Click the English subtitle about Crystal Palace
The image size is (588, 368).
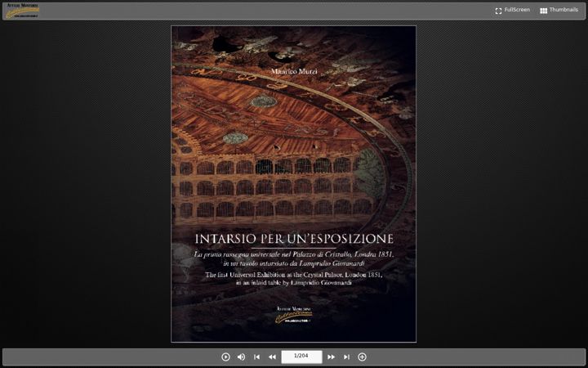click(294, 279)
